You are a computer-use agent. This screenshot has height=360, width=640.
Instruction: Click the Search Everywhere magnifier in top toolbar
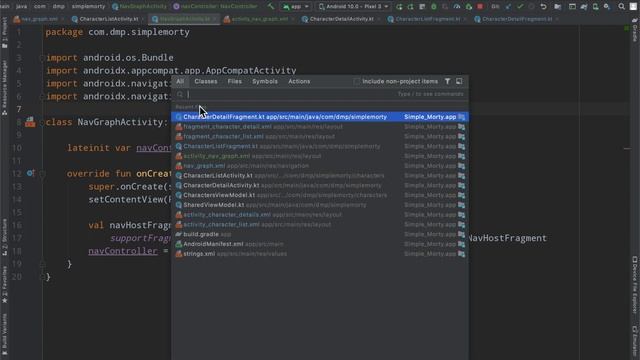[x=621, y=7]
